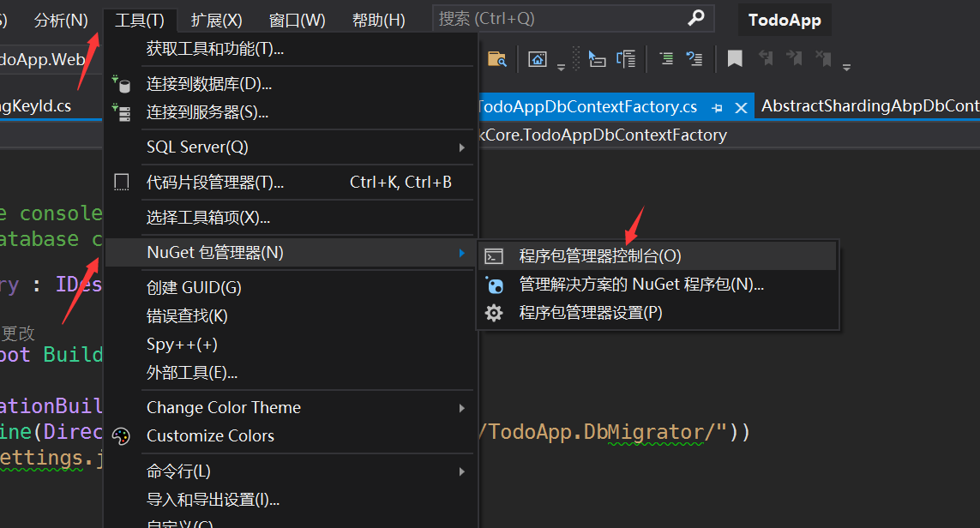Select 错误查找(K) menu item

pyautogui.click(x=290, y=316)
